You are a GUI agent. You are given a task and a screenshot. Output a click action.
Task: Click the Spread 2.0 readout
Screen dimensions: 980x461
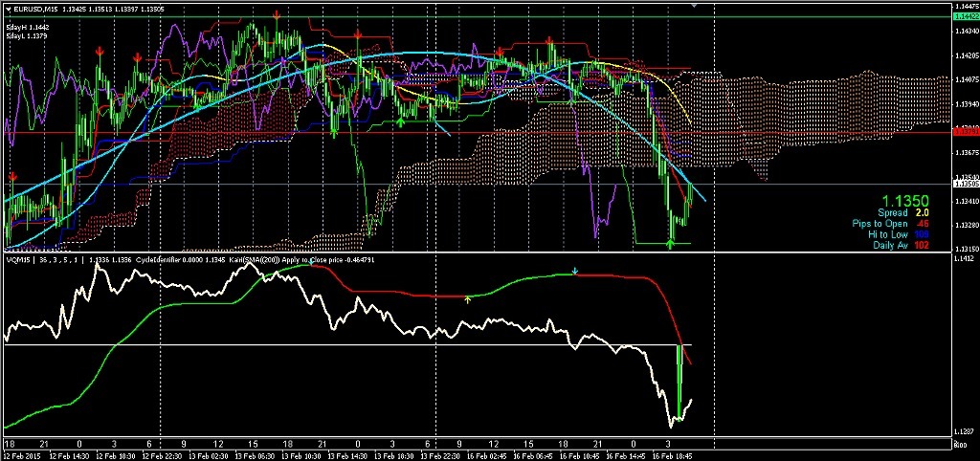pos(903,213)
